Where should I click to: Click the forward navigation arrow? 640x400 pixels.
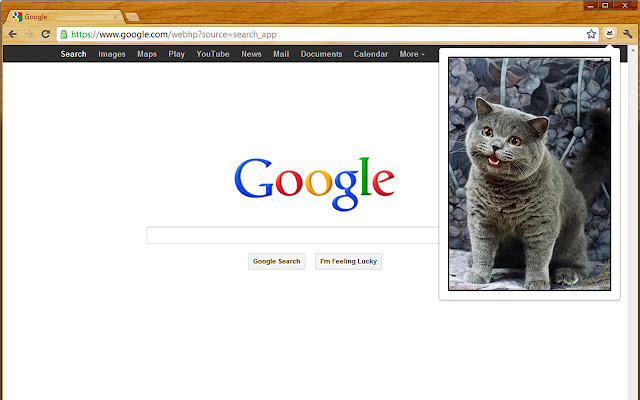coord(29,34)
